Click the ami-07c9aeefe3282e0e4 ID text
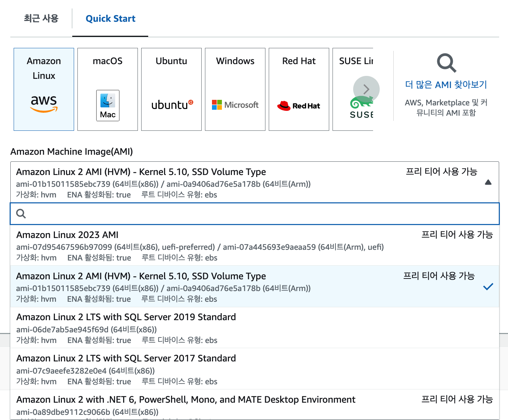508x420 pixels. click(61, 371)
